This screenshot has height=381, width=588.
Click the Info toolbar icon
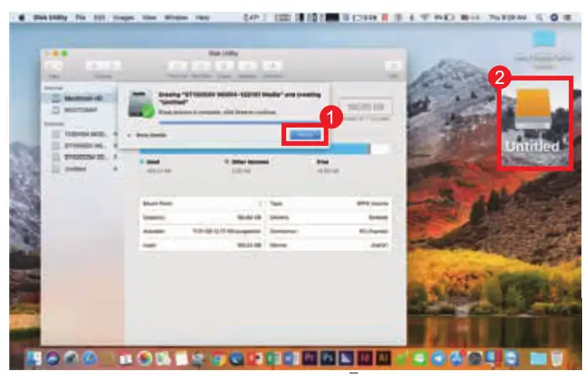click(x=393, y=67)
